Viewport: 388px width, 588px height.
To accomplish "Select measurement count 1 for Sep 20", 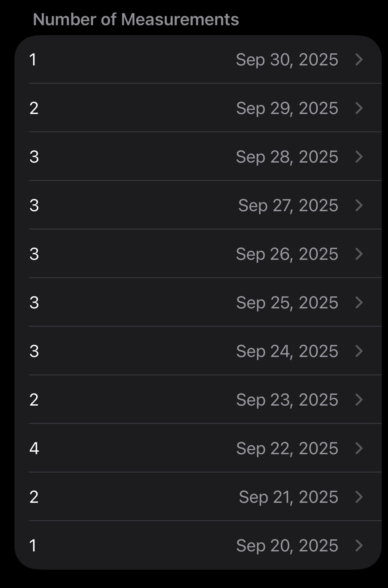I will coord(33,545).
